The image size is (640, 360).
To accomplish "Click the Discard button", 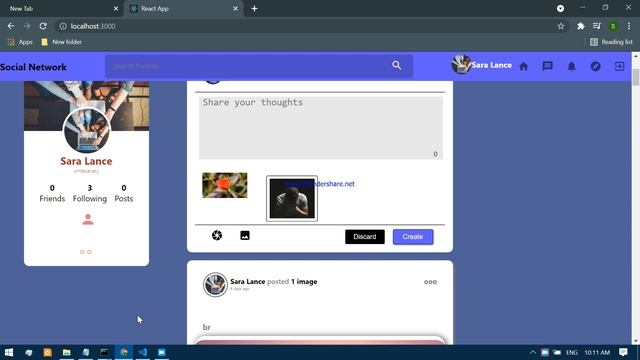I will pyautogui.click(x=364, y=237).
